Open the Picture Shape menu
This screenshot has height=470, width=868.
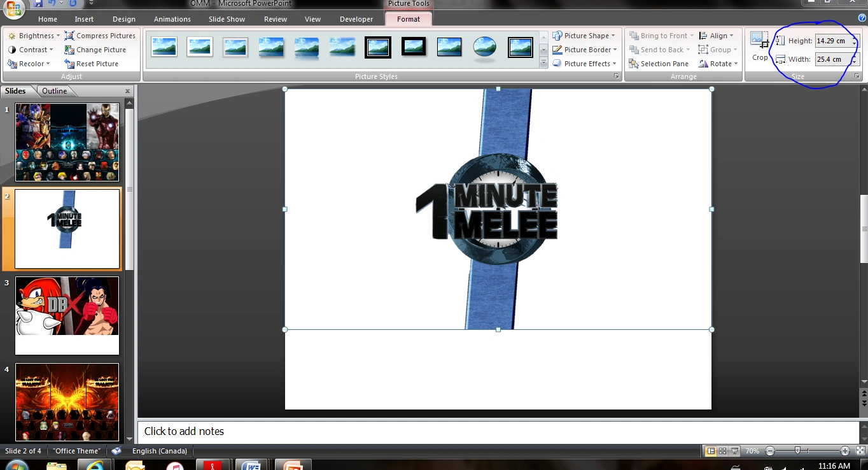pos(584,36)
